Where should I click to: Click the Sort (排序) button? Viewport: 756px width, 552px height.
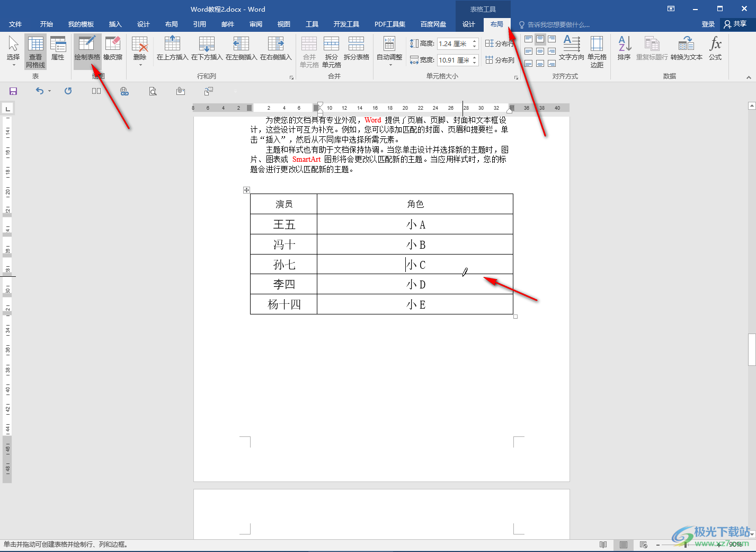click(624, 49)
